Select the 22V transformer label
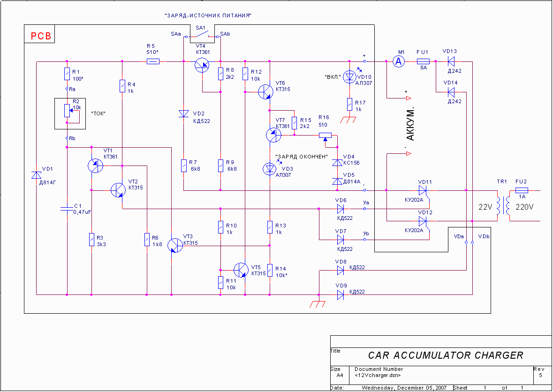The width and height of the screenshot is (553, 392). point(485,207)
